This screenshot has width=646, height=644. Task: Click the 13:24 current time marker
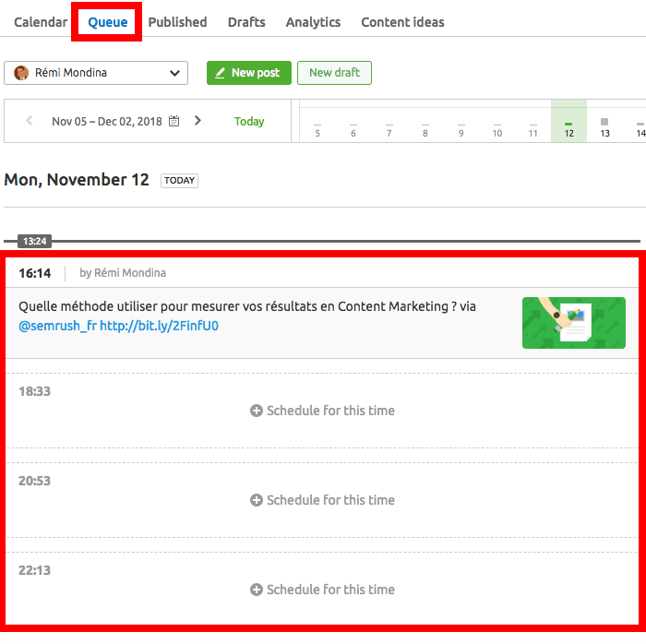35,242
